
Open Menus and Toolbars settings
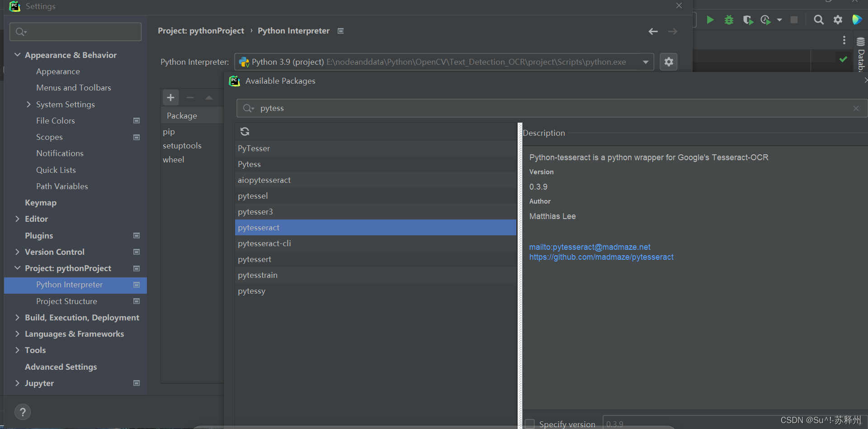73,88
